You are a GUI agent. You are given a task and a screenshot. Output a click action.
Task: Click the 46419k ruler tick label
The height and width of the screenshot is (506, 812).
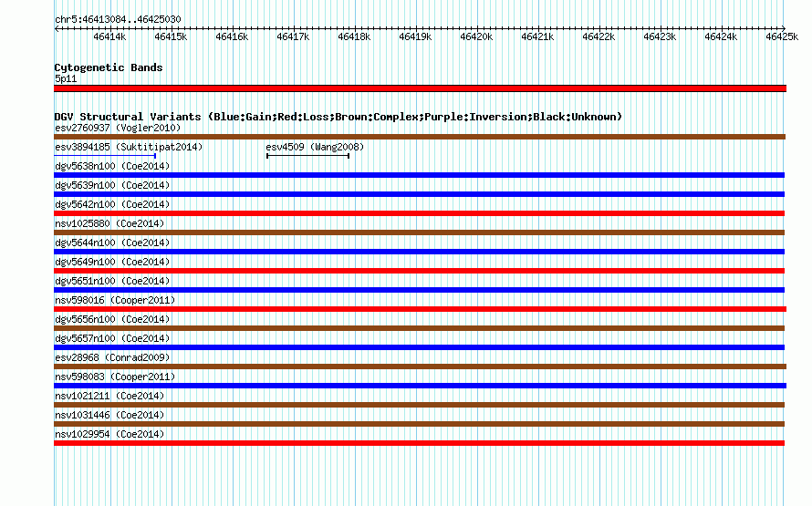point(415,36)
